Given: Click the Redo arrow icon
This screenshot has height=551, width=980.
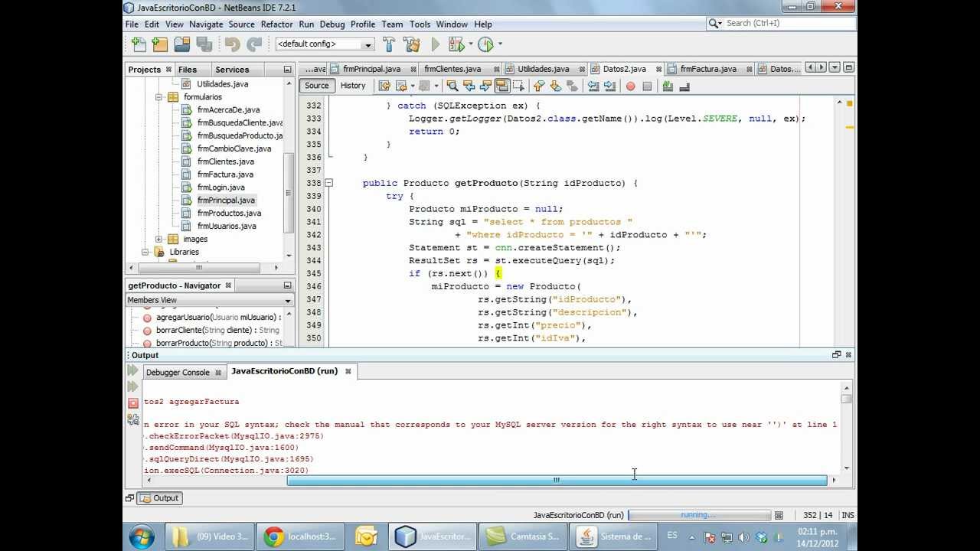Looking at the screenshot, I should tap(253, 44).
